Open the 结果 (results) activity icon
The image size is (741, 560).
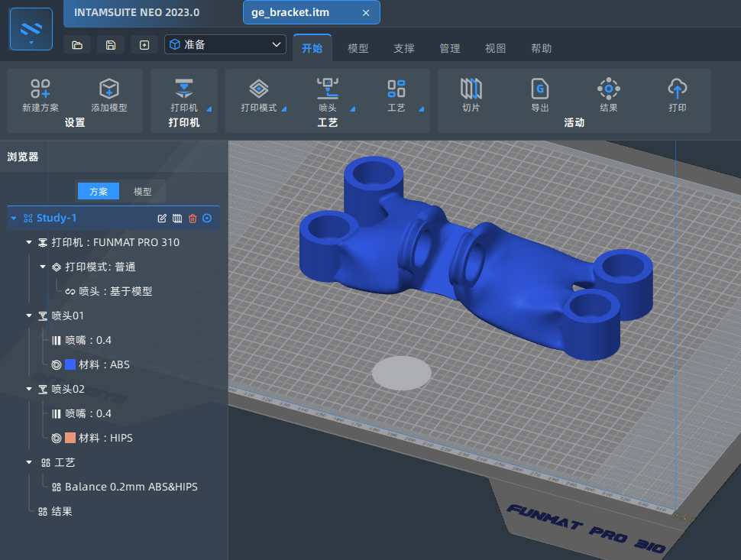coord(608,89)
